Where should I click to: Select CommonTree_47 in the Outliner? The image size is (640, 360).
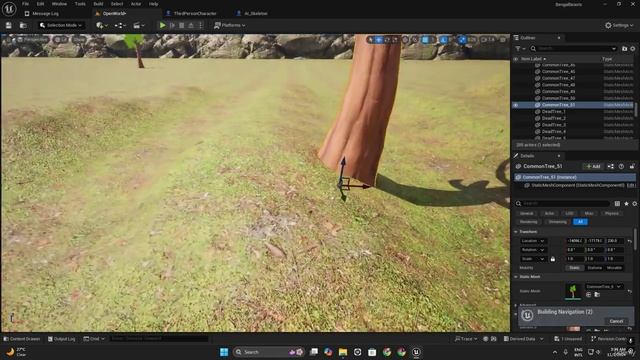558,78
